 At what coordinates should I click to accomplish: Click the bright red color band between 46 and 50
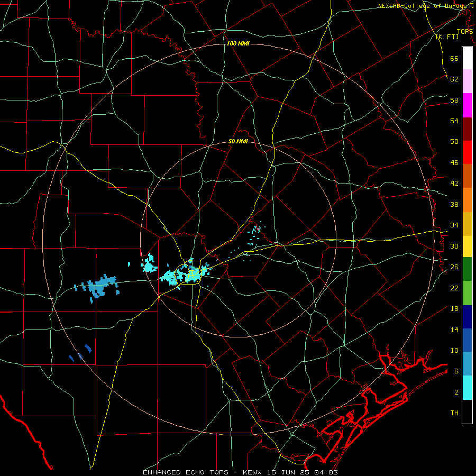click(x=467, y=152)
